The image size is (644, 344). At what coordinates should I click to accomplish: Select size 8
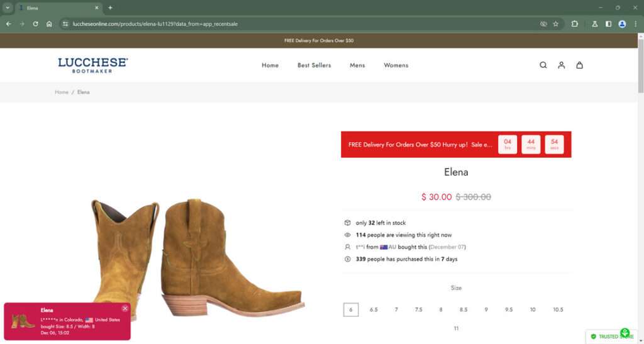[441, 309]
